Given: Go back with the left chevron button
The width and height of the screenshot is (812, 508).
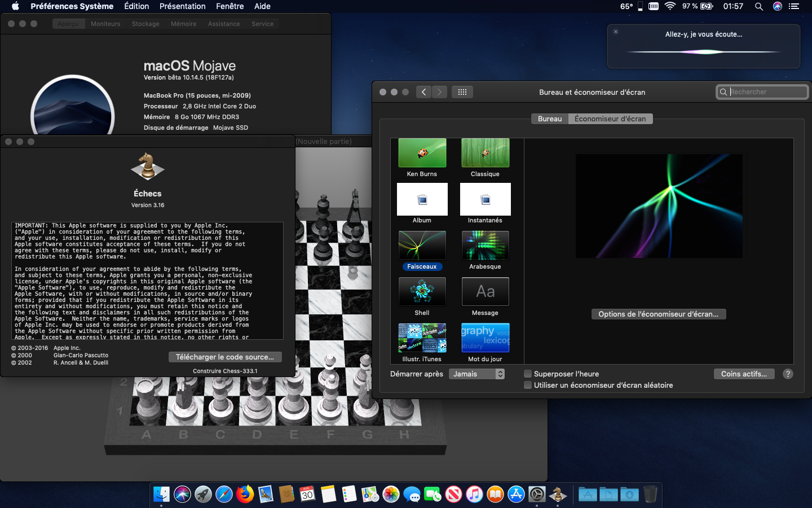Looking at the screenshot, I should tap(424, 92).
